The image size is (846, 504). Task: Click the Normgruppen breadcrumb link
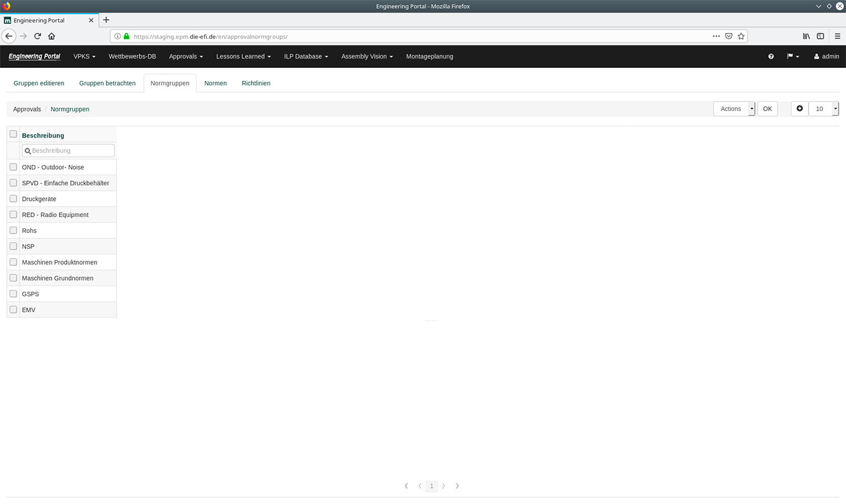click(70, 110)
